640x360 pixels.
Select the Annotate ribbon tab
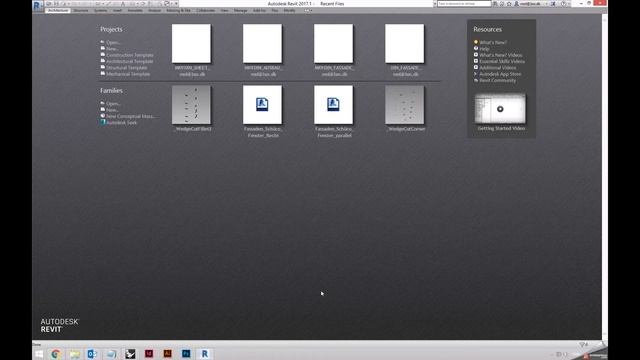[135, 11]
